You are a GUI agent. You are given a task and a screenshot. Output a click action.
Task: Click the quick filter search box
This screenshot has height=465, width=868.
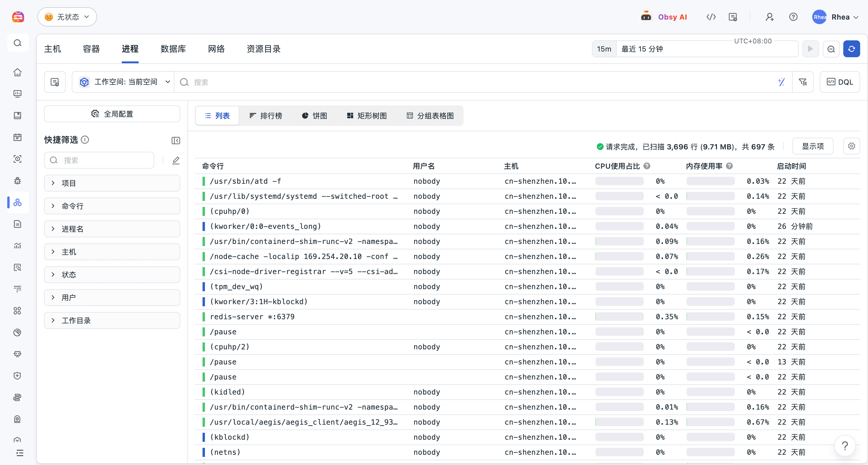[x=99, y=160]
